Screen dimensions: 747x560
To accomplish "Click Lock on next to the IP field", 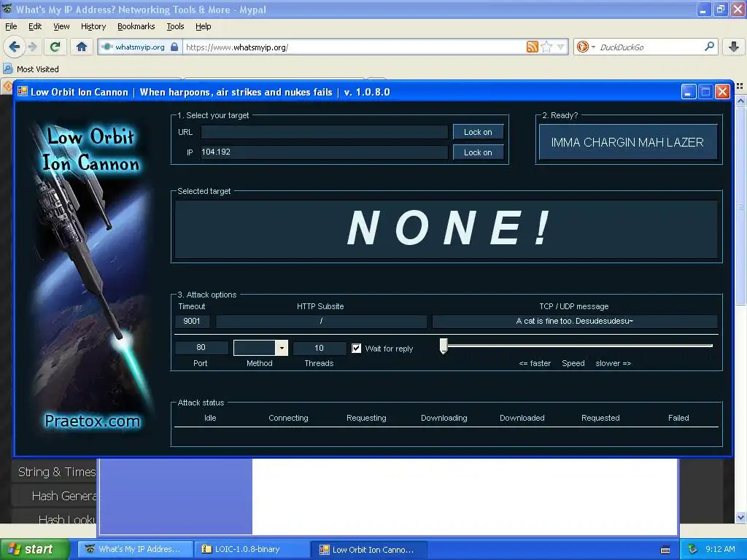I will [x=478, y=152].
